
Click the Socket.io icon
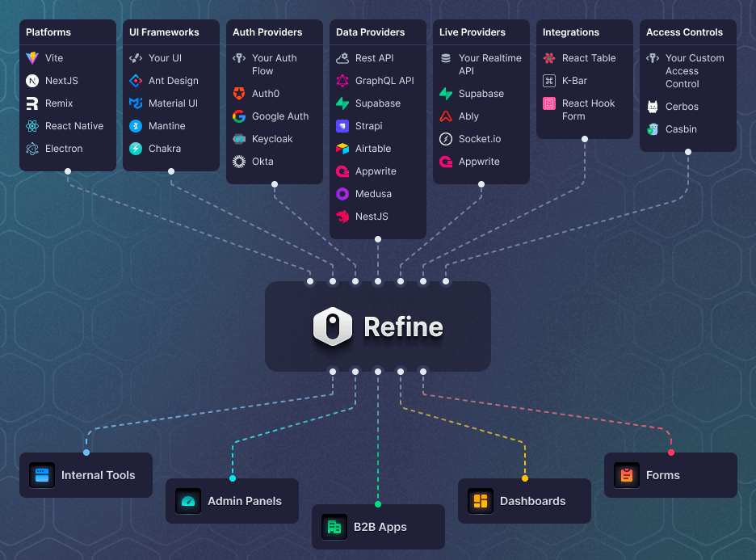pyautogui.click(x=446, y=139)
